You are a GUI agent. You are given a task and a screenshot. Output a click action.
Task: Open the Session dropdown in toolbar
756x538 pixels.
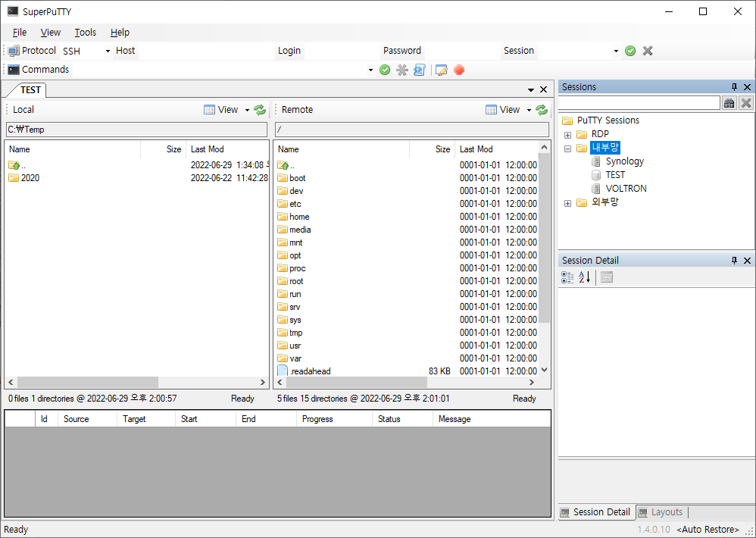pyautogui.click(x=616, y=51)
